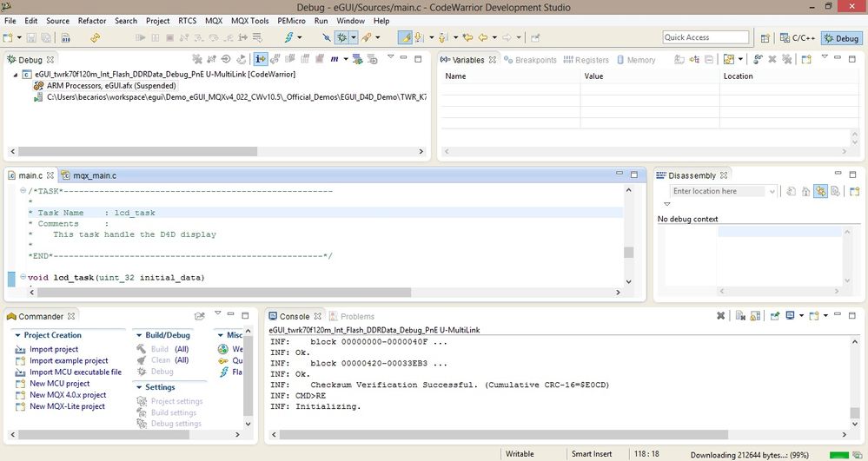Viewport: 868px width, 461px height.
Task: Click the Enter location here field
Action: click(x=719, y=191)
